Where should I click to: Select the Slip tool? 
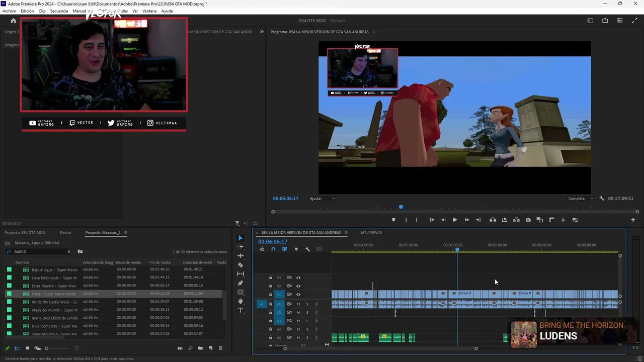tap(240, 274)
